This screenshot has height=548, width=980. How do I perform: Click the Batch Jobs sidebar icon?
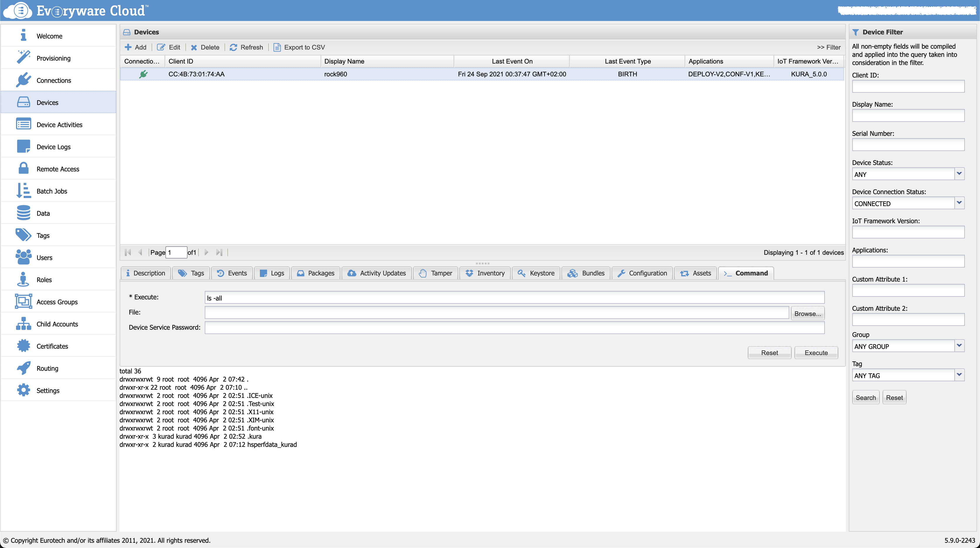[x=23, y=191]
